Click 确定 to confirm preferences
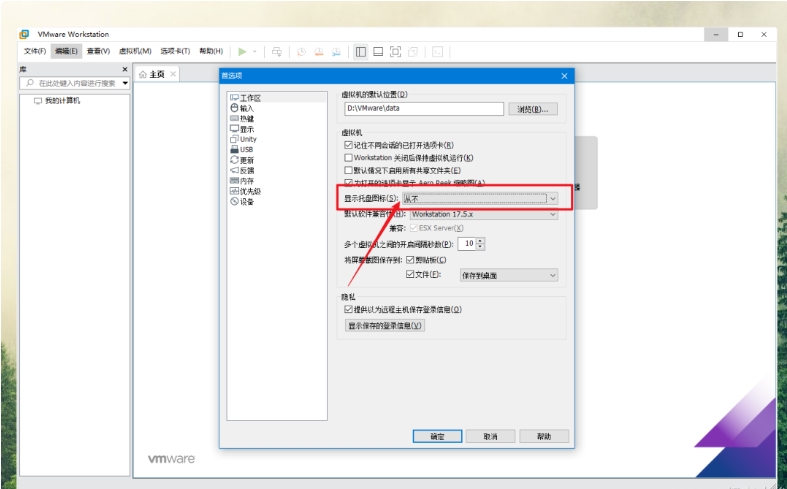The height and width of the screenshot is (489, 787). [x=437, y=436]
